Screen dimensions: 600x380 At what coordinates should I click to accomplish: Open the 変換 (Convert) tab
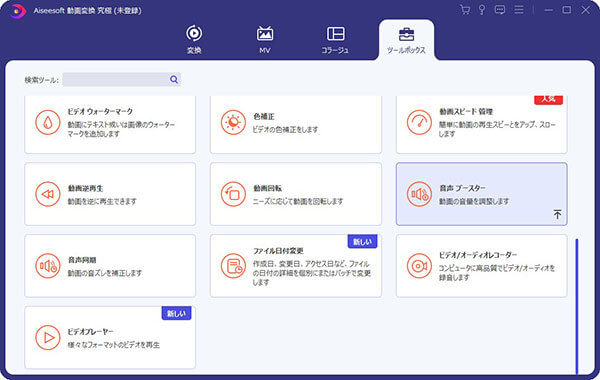pos(194,39)
